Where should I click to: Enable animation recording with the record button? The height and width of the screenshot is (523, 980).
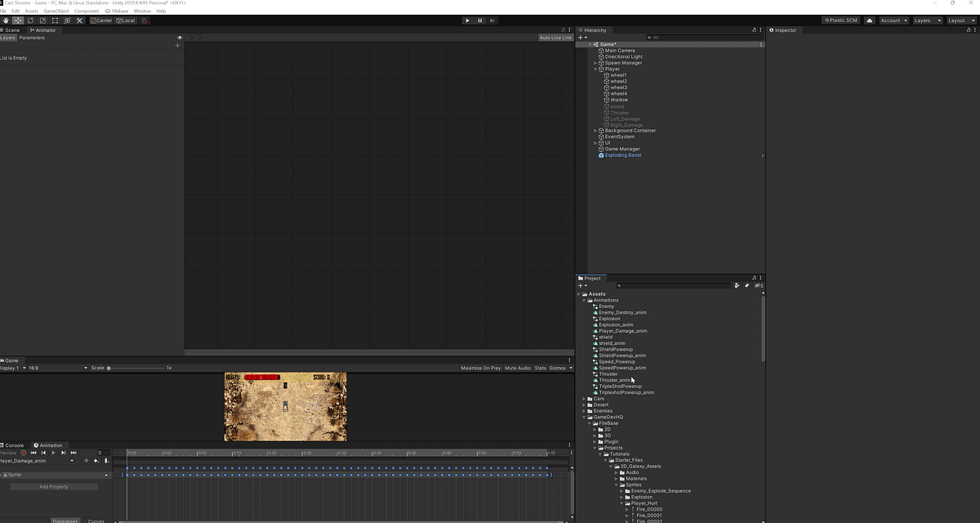point(24,453)
